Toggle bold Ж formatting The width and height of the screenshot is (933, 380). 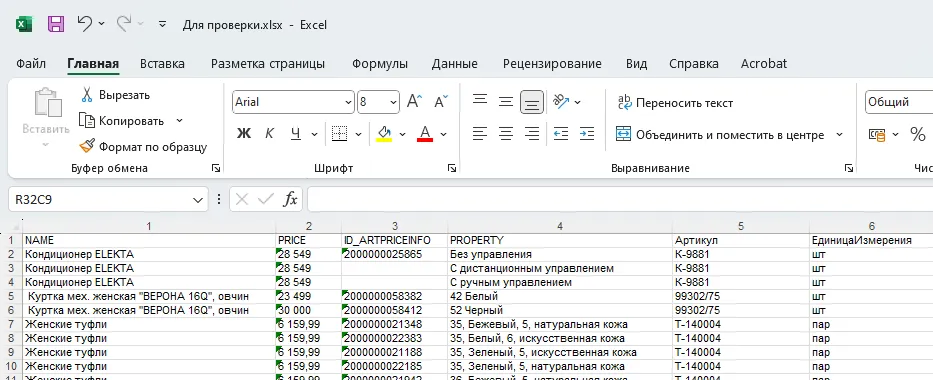click(x=243, y=134)
